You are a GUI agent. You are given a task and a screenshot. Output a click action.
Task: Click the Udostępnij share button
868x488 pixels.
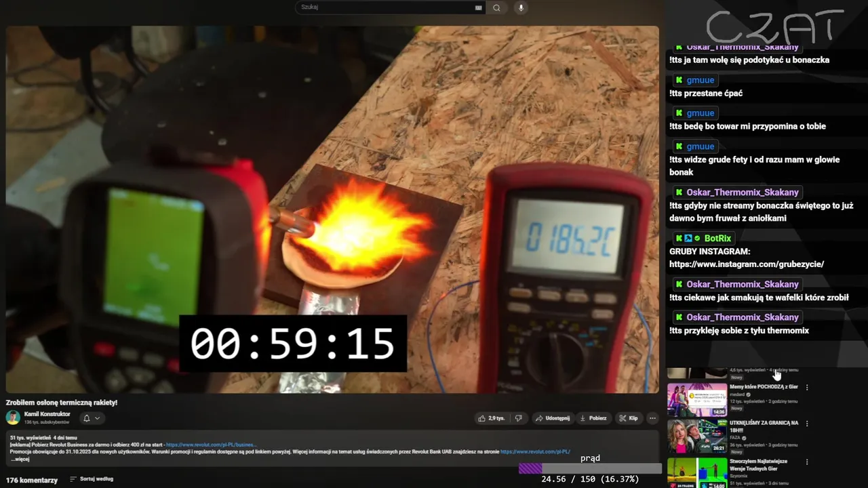click(553, 418)
